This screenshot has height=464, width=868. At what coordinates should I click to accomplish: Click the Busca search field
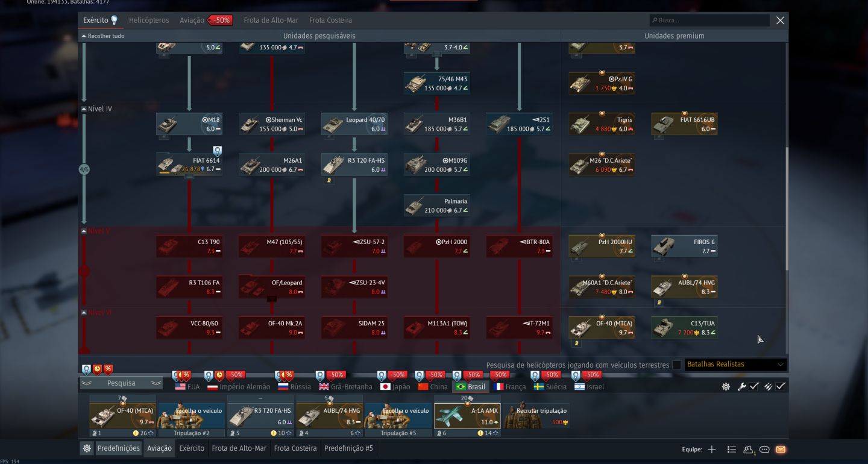click(709, 20)
